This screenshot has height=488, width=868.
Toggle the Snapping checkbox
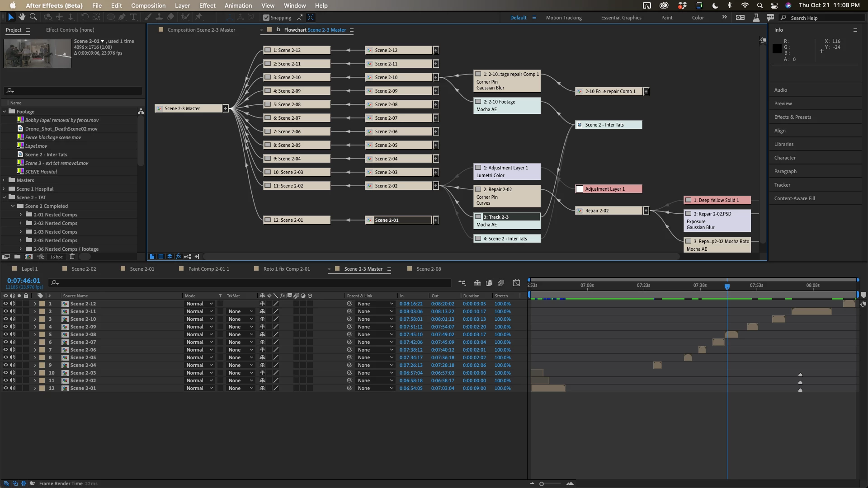(266, 18)
